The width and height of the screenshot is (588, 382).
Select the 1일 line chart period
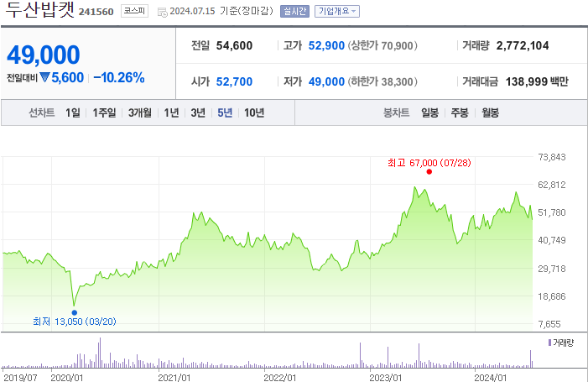pyautogui.click(x=73, y=113)
